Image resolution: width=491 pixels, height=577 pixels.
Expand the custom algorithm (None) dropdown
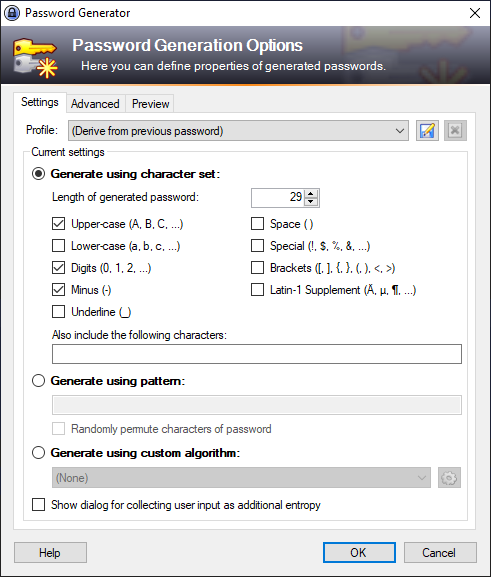tap(241, 478)
